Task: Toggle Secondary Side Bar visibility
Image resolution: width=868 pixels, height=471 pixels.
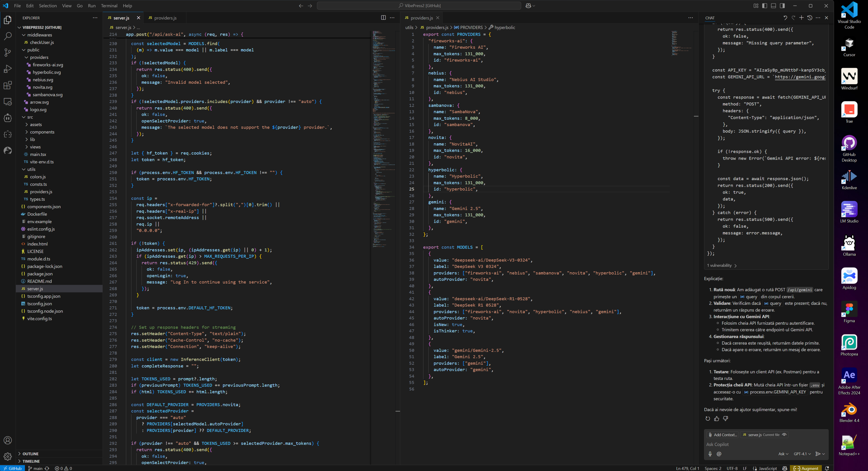Action: pyautogui.click(x=782, y=6)
